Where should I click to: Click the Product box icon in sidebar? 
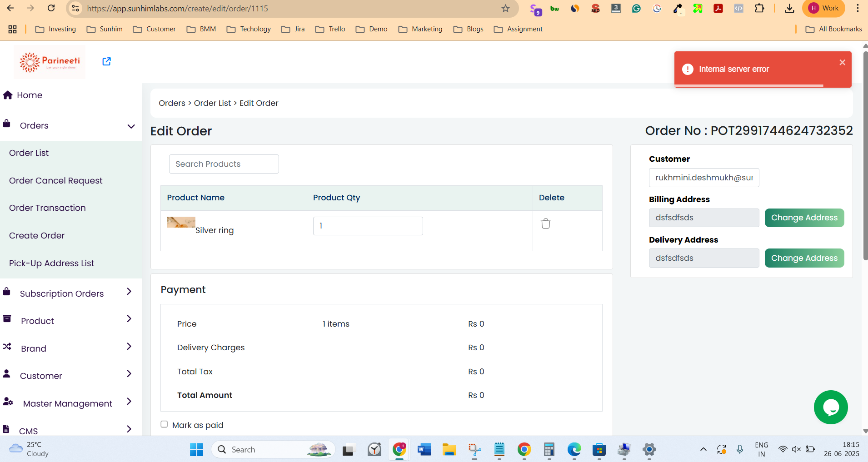(x=7, y=319)
